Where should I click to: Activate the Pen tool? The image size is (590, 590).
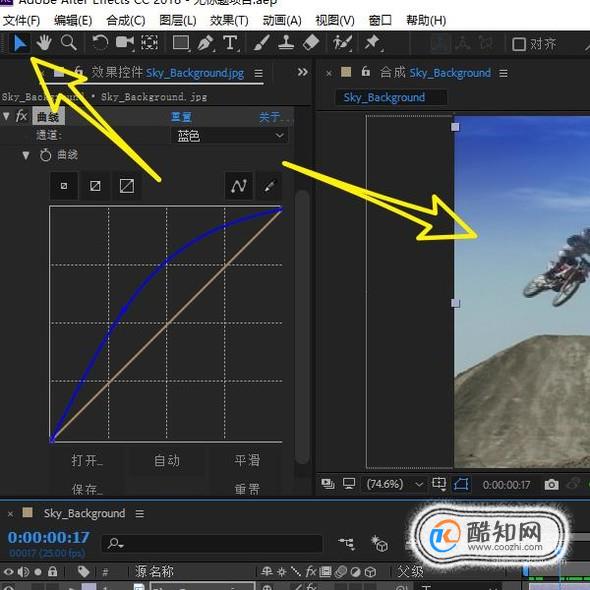point(205,43)
